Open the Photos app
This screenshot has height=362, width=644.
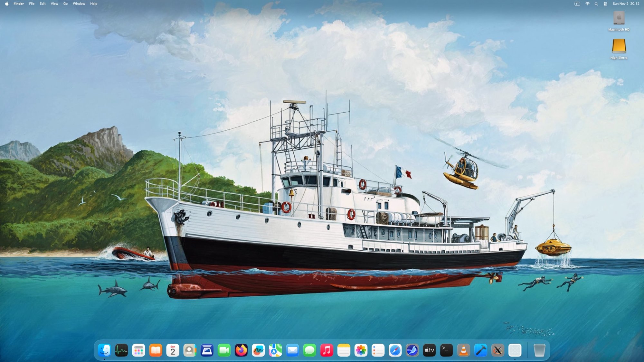(361, 350)
